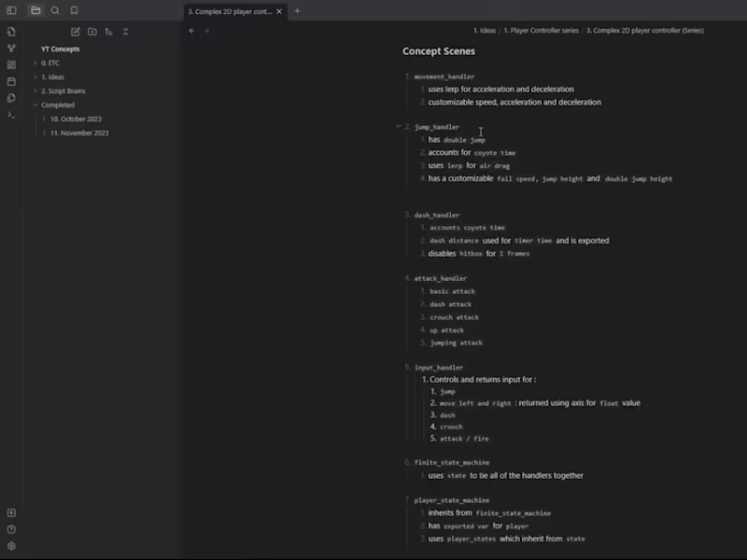The height and width of the screenshot is (560, 747).
Task: Open the command palette icon
Action: point(11,115)
